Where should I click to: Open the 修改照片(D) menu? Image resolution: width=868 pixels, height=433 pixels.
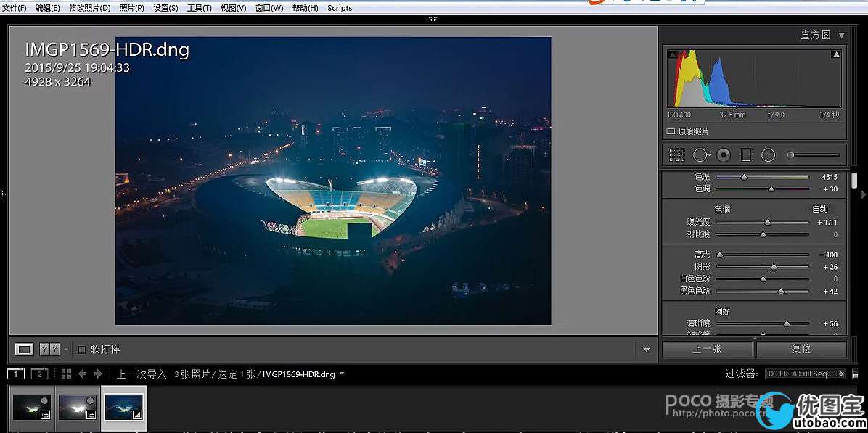tap(90, 8)
